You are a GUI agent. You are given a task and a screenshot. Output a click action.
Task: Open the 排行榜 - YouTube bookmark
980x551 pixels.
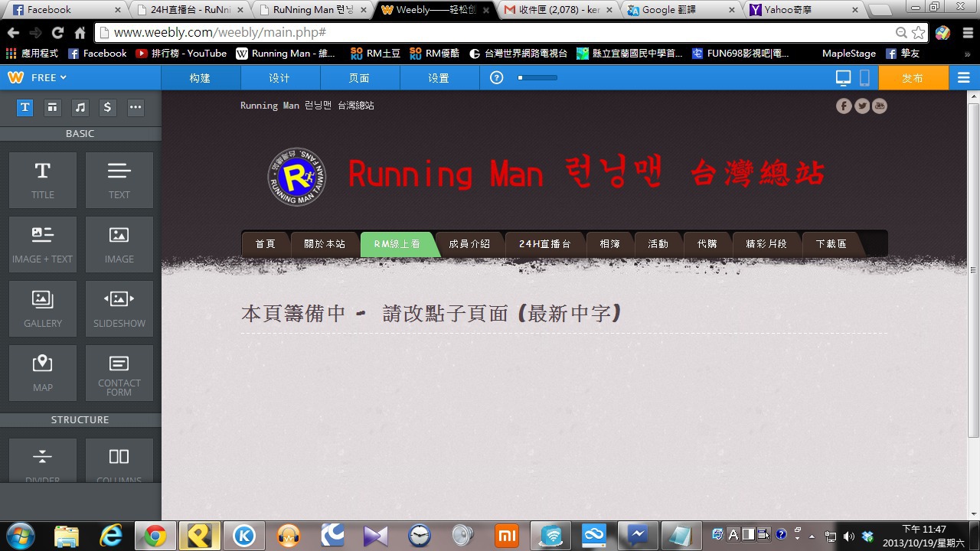(181, 54)
